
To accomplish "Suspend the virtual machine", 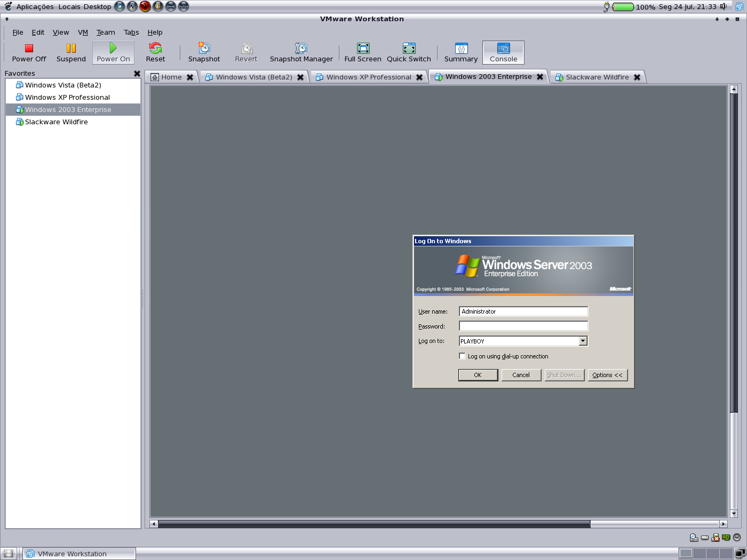I will [x=71, y=53].
